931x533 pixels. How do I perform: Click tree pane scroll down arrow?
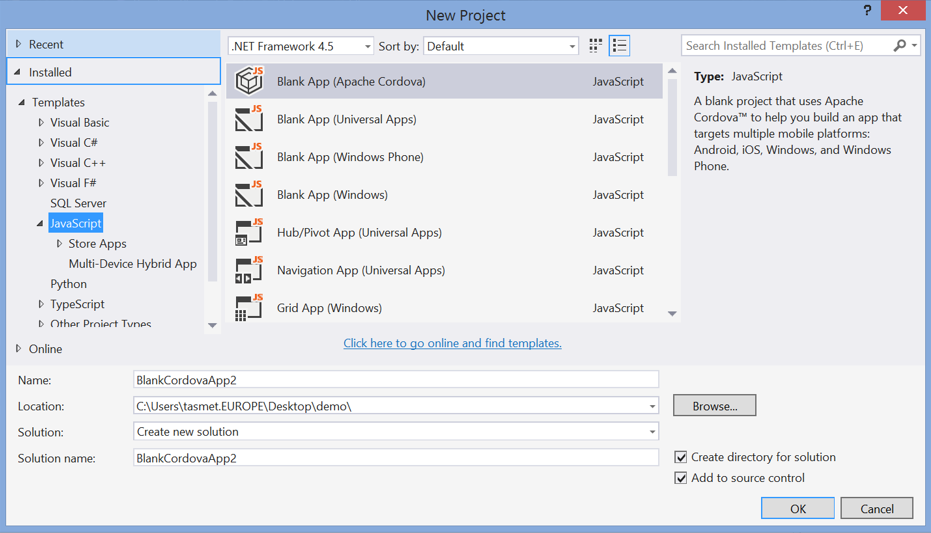pos(213,325)
